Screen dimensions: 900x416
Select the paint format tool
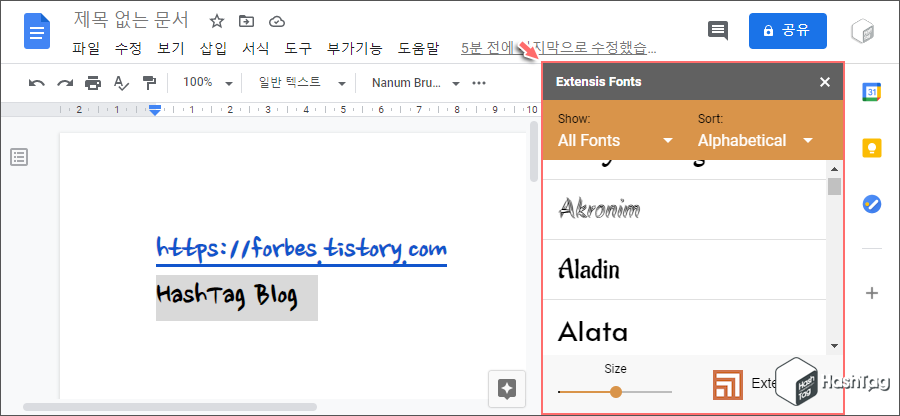149,83
